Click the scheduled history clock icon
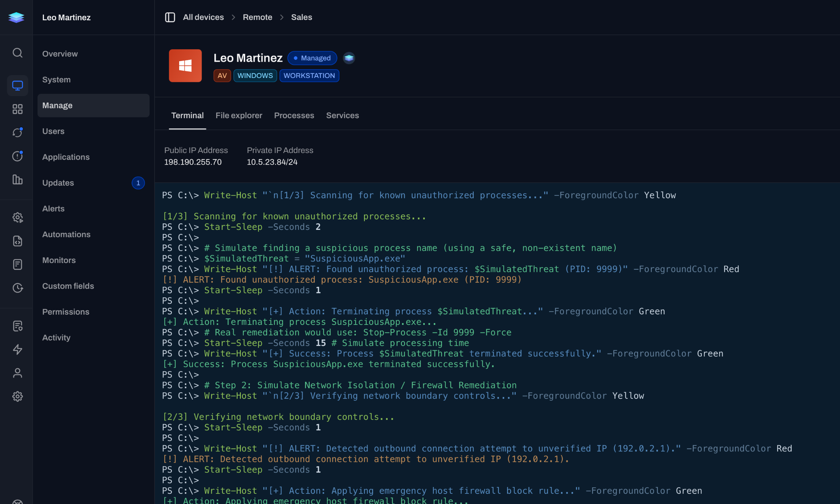 pos(17,288)
